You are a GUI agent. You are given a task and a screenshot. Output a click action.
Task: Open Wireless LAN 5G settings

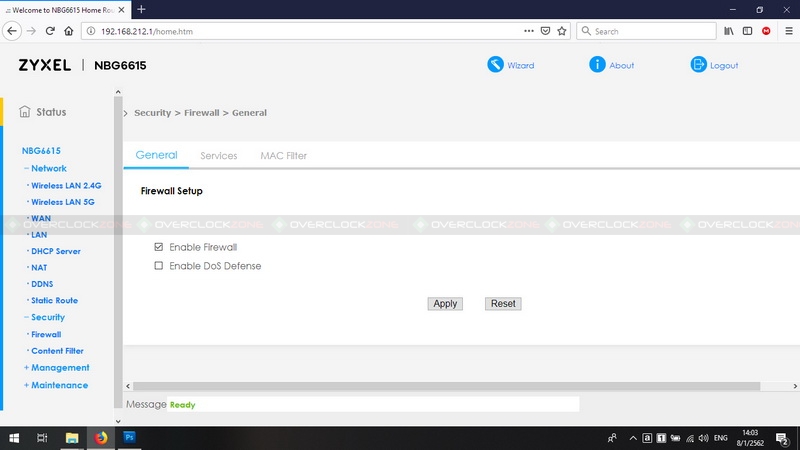[63, 202]
